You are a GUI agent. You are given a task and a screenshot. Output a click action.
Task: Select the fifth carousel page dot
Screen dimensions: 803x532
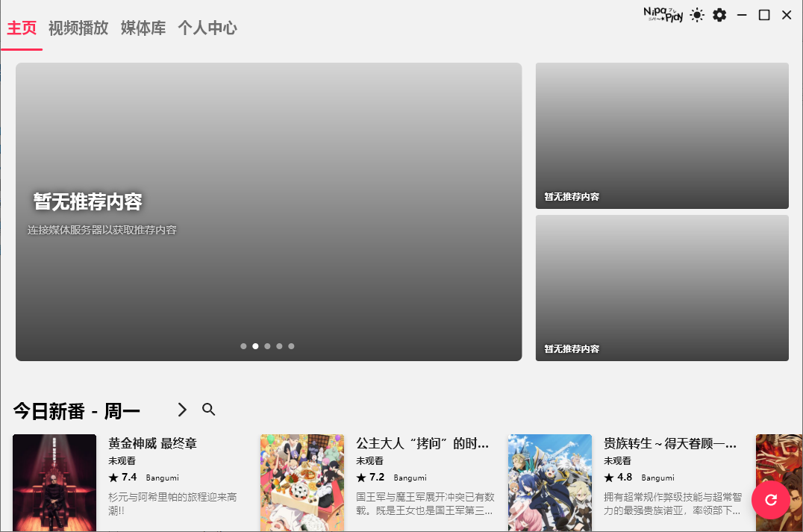291,346
